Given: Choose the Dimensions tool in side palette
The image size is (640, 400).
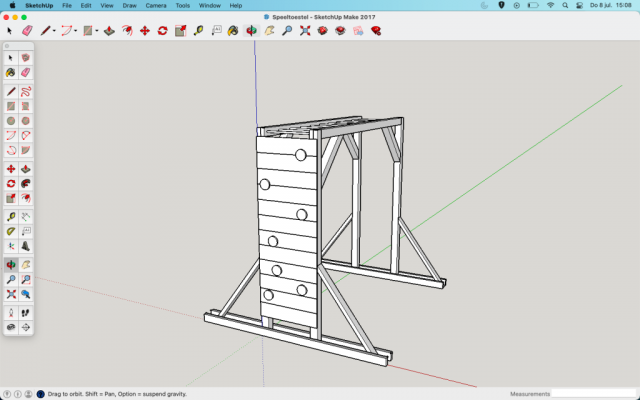Looking at the screenshot, I should coord(26,217).
